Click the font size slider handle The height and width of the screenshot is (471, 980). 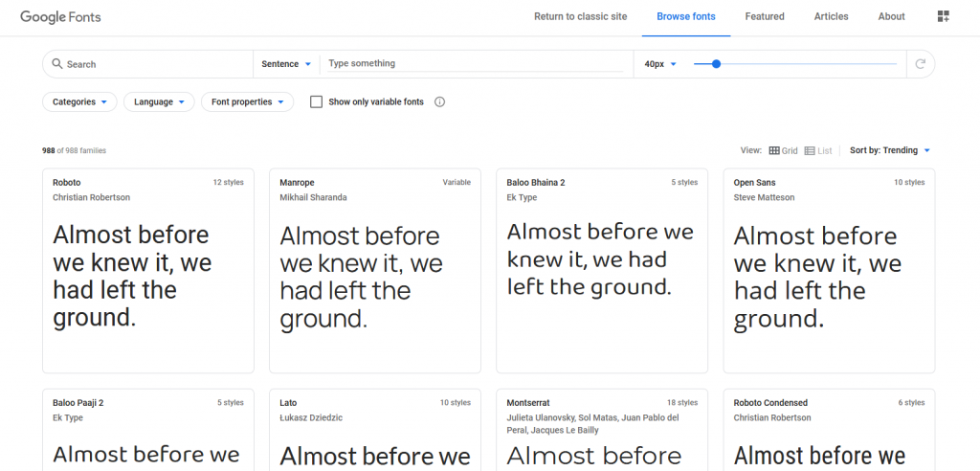pyautogui.click(x=716, y=64)
